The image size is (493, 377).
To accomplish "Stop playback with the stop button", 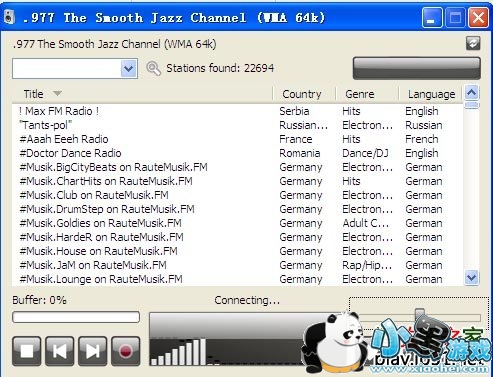I will click(x=27, y=351).
